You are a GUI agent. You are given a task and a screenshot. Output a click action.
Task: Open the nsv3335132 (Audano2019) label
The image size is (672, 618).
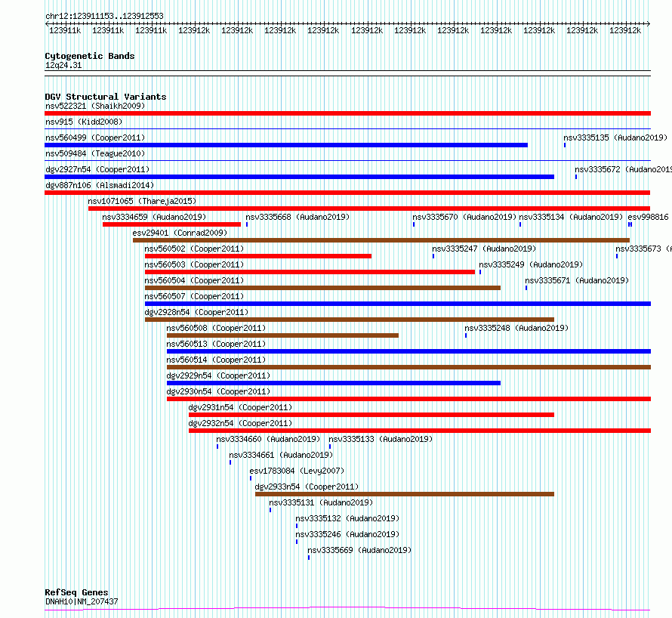click(347, 518)
